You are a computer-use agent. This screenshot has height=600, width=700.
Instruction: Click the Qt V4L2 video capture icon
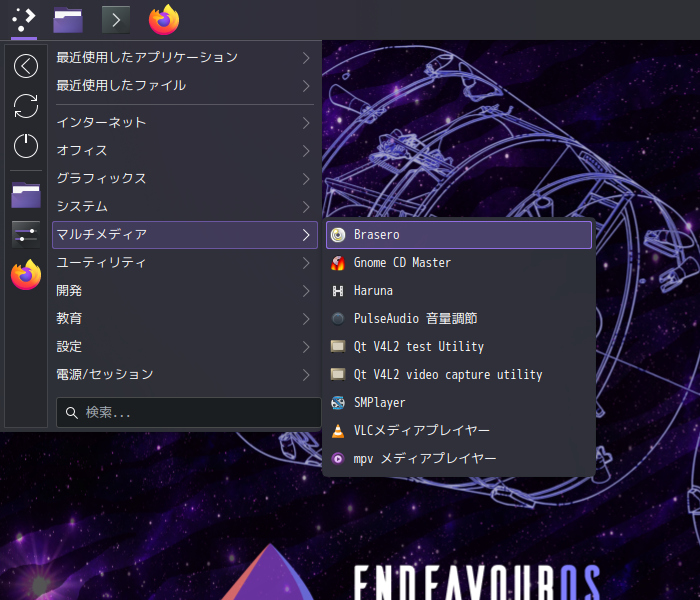click(338, 375)
